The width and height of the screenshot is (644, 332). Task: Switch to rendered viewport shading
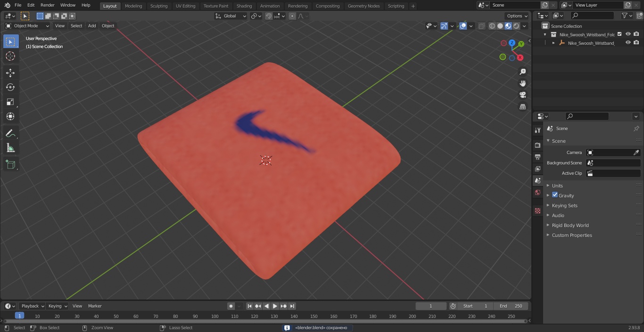click(516, 26)
